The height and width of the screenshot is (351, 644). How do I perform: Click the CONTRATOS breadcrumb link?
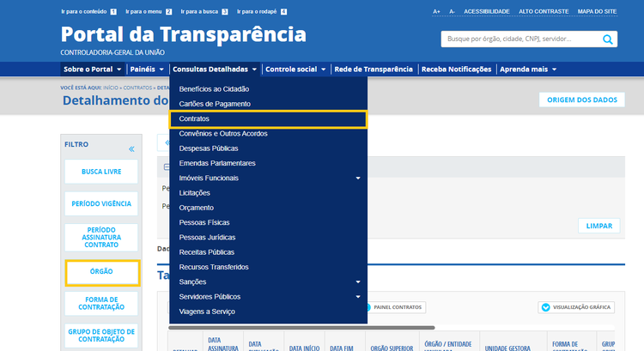[x=137, y=88]
